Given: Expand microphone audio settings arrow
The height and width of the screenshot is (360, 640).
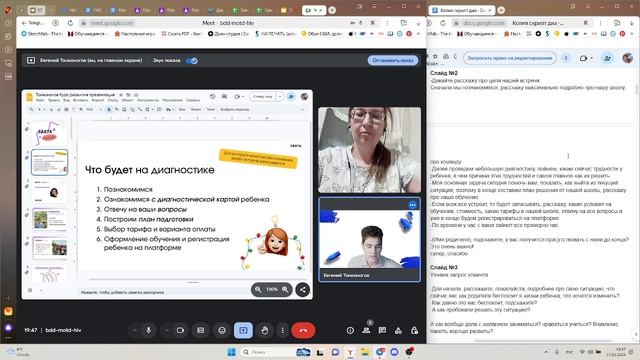Looking at the screenshot, I should [x=135, y=330].
